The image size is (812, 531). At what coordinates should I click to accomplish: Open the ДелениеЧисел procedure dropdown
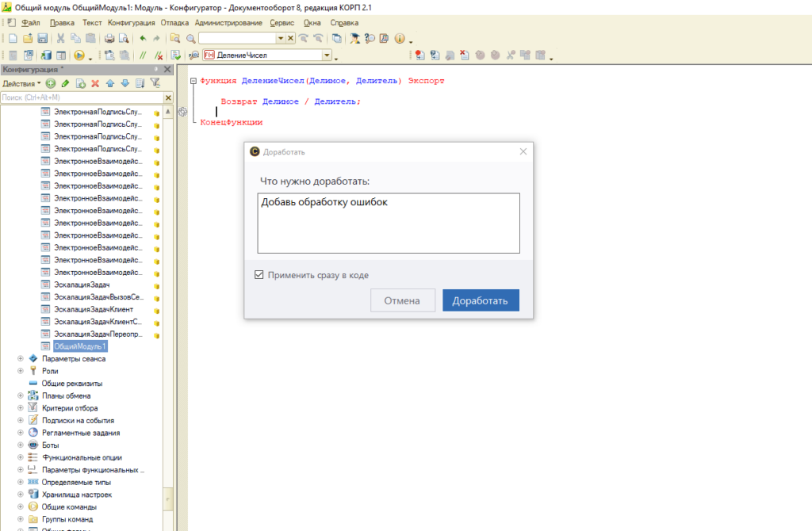click(x=327, y=55)
